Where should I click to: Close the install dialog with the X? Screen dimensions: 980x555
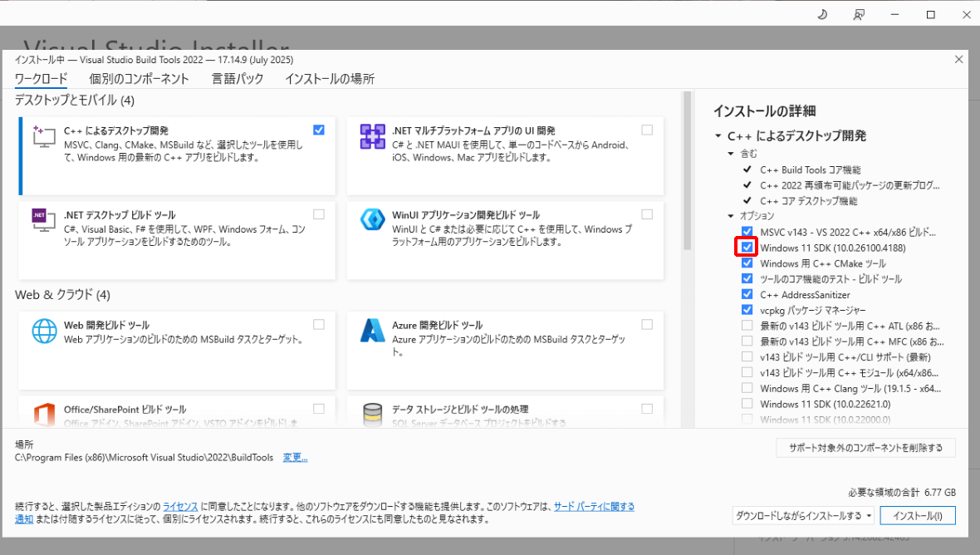(x=958, y=59)
